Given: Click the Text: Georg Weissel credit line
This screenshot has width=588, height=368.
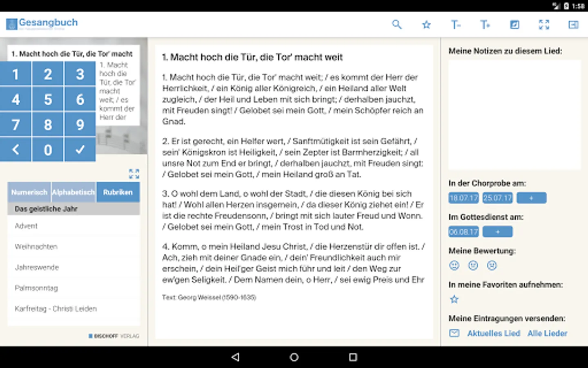Looking at the screenshot, I should pos(209,297).
